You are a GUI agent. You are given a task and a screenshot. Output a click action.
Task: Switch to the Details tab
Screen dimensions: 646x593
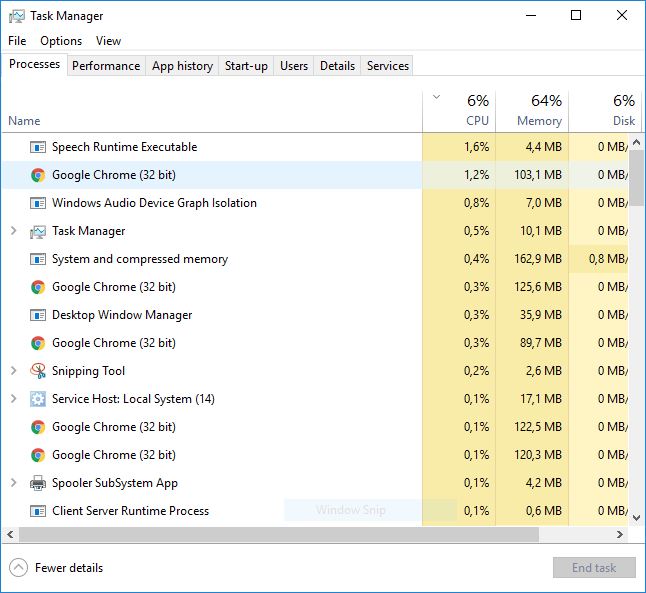337,66
